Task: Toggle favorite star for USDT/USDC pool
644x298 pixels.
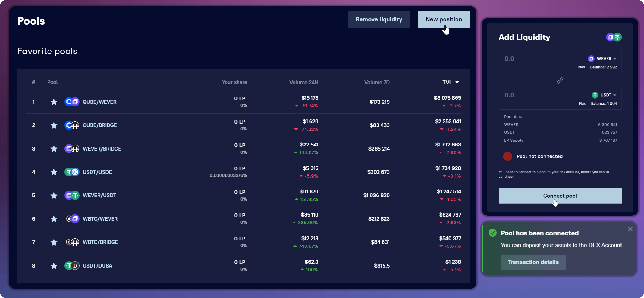Action: [x=54, y=172]
